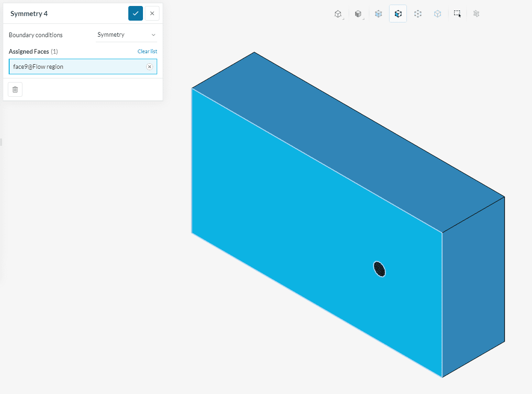Click the active face selection mode icon

click(398, 14)
